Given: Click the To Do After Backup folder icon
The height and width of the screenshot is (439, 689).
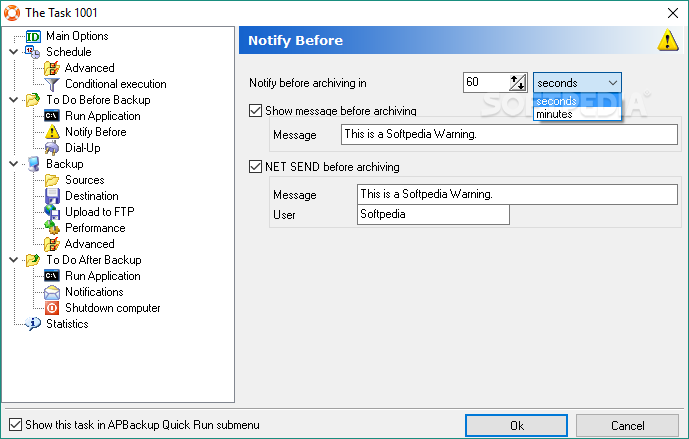Looking at the screenshot, I should [33, 260].
